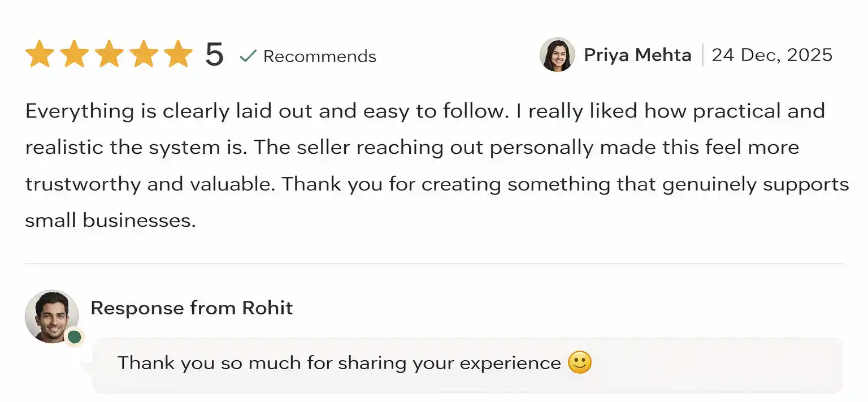Click the green checkmark beside Recommends
This screenshot has width=868, height=402.
[248, 55]
